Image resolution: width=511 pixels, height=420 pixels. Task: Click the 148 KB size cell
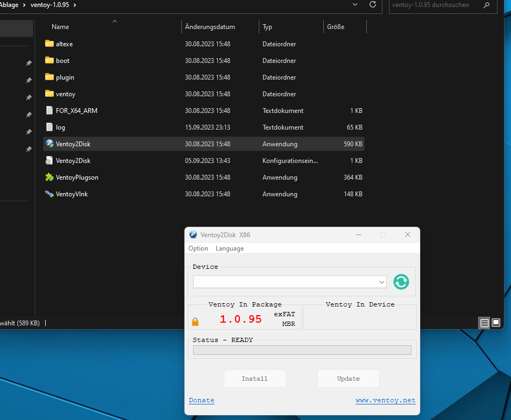coord(353,194)
